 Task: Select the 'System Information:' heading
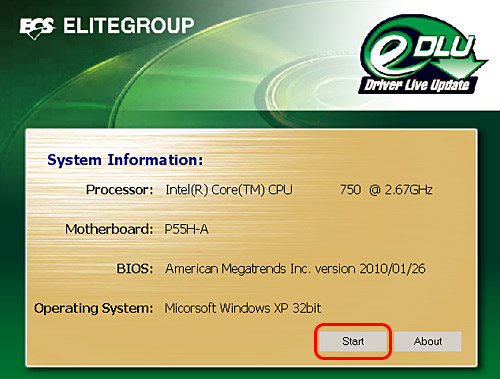125,160
